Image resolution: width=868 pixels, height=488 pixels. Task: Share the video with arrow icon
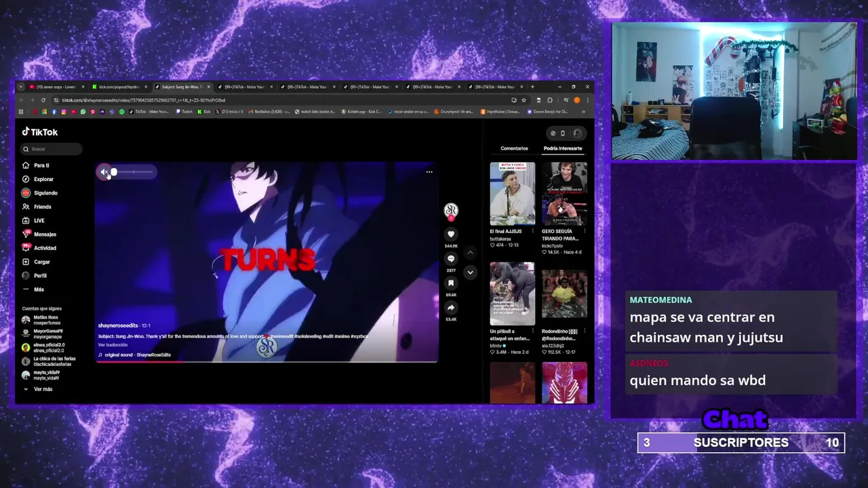pyautogui.click(x=451, y=308)
